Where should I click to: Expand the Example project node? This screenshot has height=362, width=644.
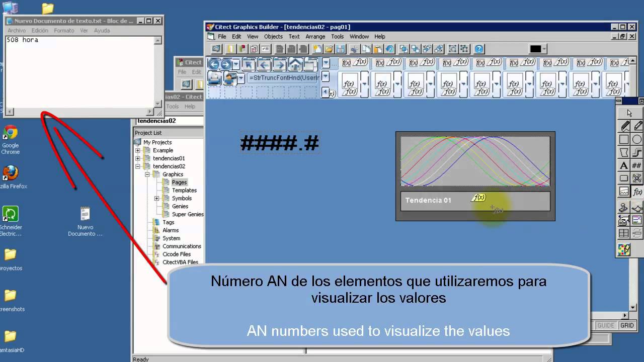coord(137,150)
